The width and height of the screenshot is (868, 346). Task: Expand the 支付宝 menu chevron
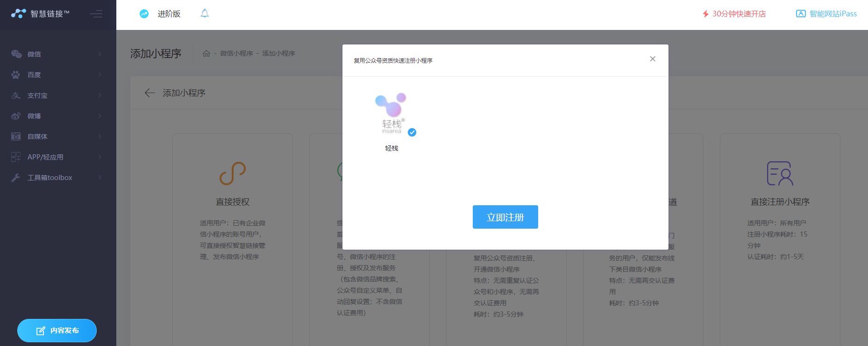[100, 95]
